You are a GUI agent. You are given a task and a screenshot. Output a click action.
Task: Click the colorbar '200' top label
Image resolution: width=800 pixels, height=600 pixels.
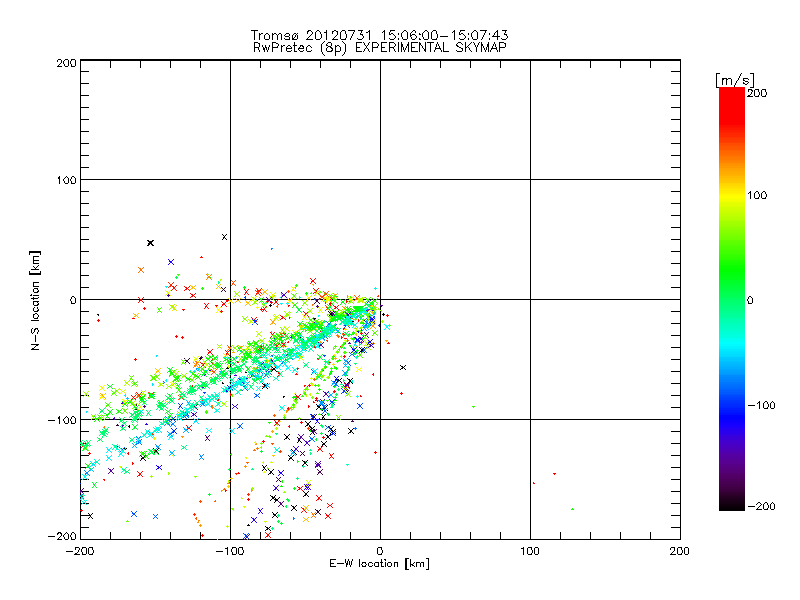[757, 93]
